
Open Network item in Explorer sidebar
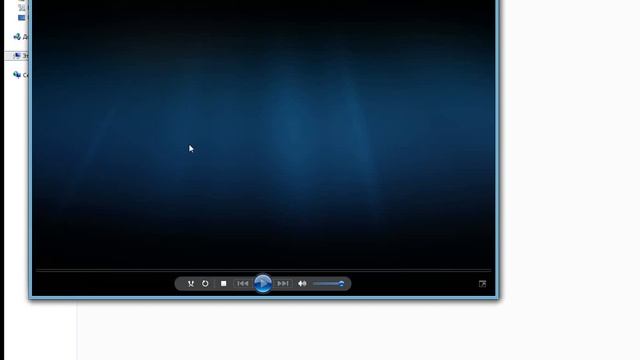tap(20, 75)
